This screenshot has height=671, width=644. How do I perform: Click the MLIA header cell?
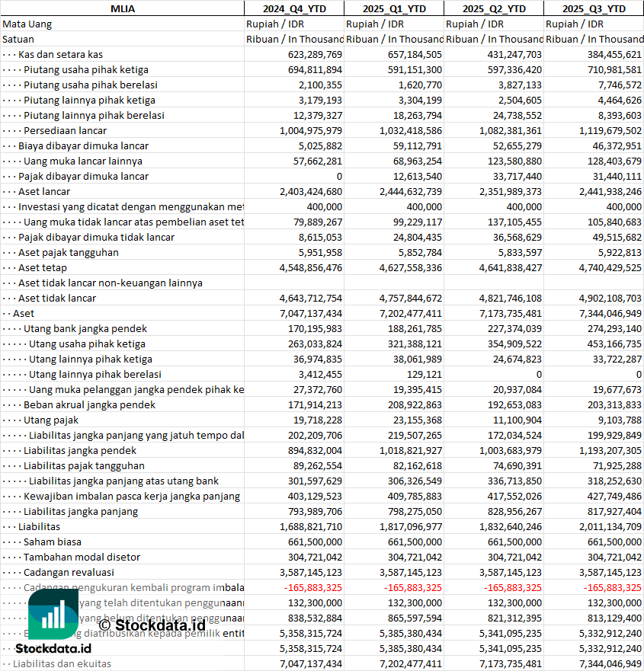pyautogui.click(x=123, y=8)
